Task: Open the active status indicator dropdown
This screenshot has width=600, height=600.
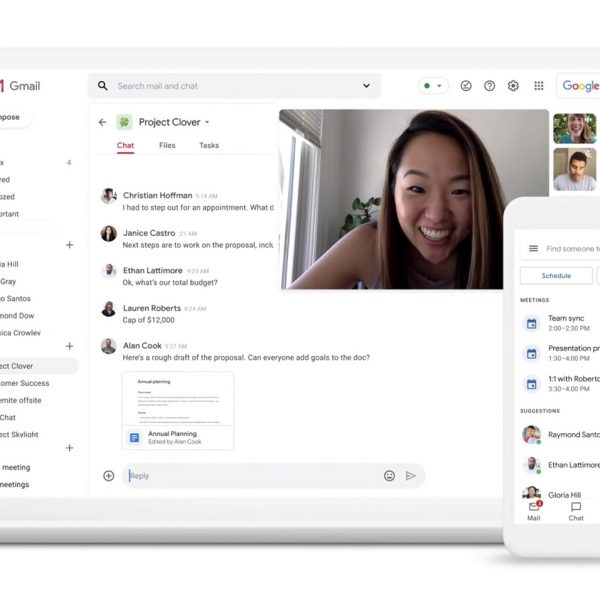Action: (x=433, y=86)
